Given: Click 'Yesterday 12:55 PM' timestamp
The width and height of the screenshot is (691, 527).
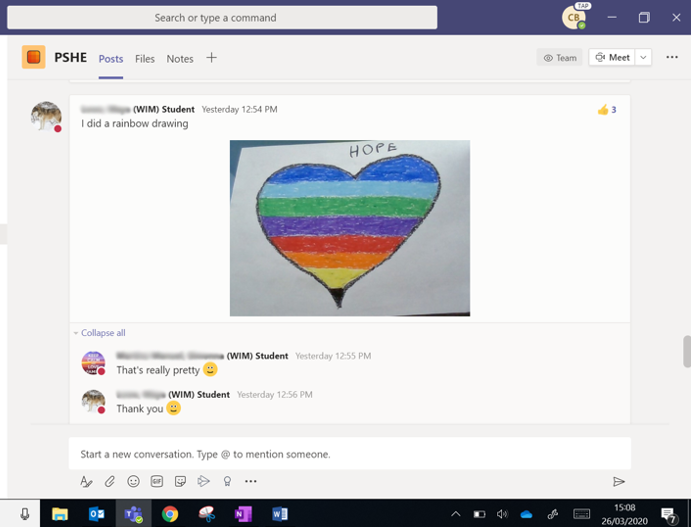Looking at the screenshot, I should tap(333, 356).
